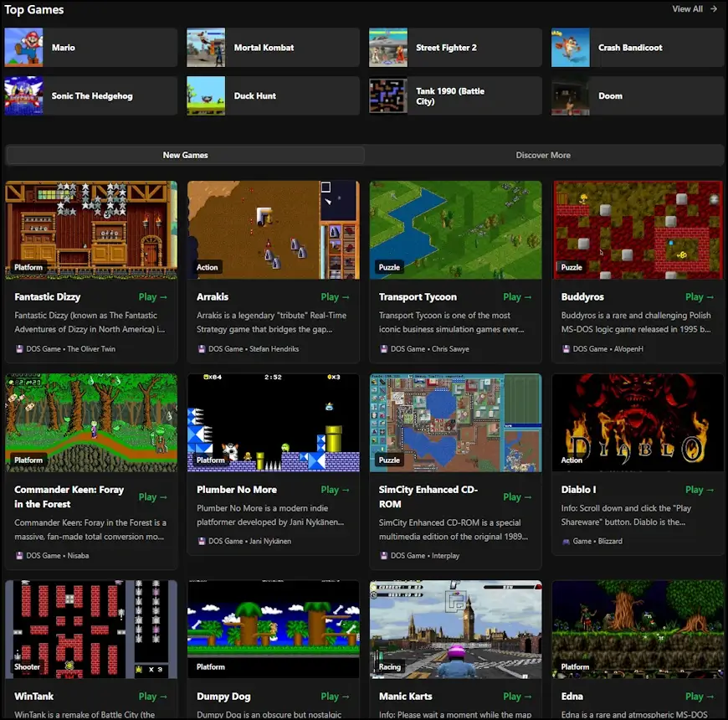Viewport: 728px width, 720px height.
Task: Switch to the New Games tab
Action: point(185,155)
